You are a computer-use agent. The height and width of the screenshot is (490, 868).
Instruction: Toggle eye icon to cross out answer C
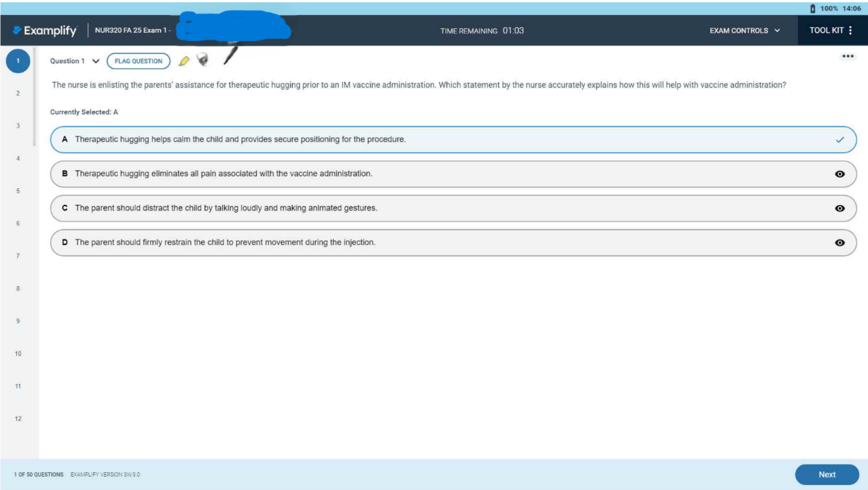(840, 209)
